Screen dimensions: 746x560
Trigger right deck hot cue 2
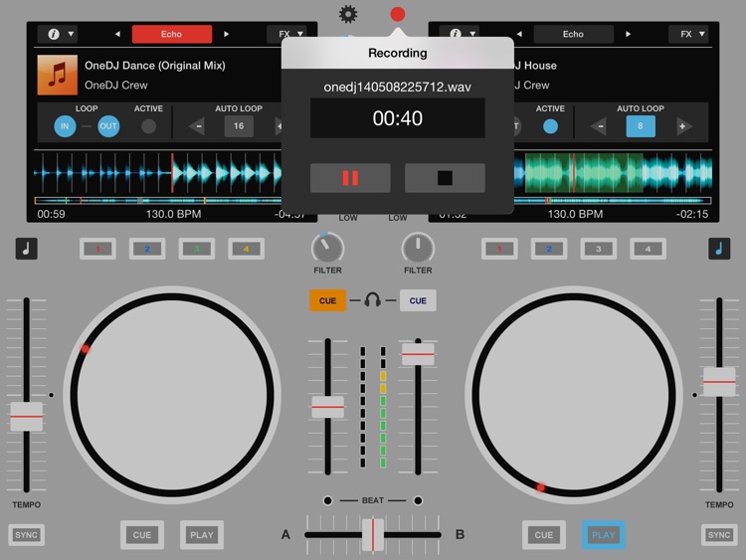(549, 249)
